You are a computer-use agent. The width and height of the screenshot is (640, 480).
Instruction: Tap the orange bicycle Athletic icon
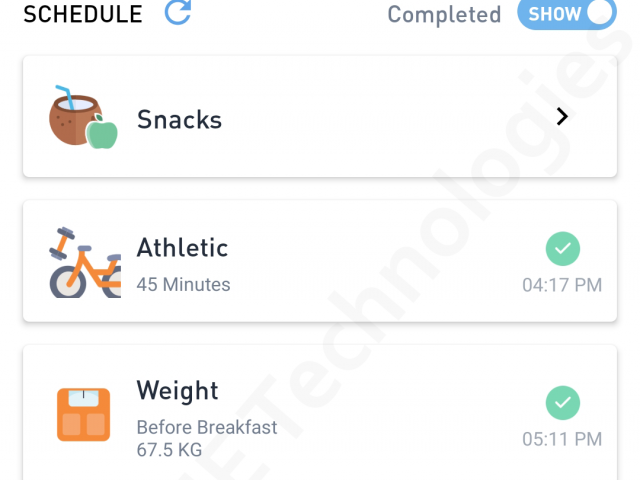pyautogui.click(x=84, y=262)
